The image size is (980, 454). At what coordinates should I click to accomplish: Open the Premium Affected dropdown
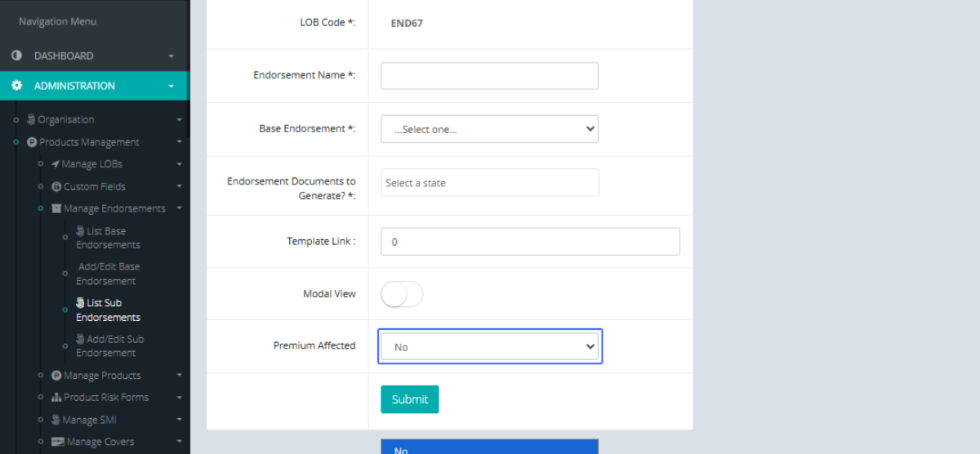coord(489,347)
